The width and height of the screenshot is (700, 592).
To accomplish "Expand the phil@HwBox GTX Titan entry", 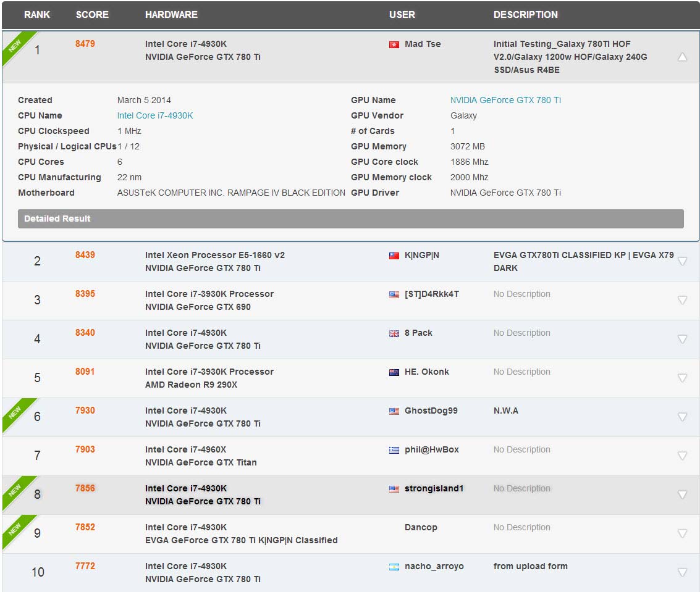I will 682,456.
